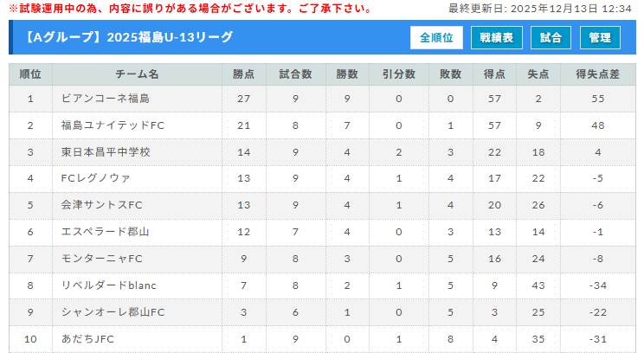Click the 勝点 column header
The height and width of the screenshot is (359, 644).
coord(243,74)
